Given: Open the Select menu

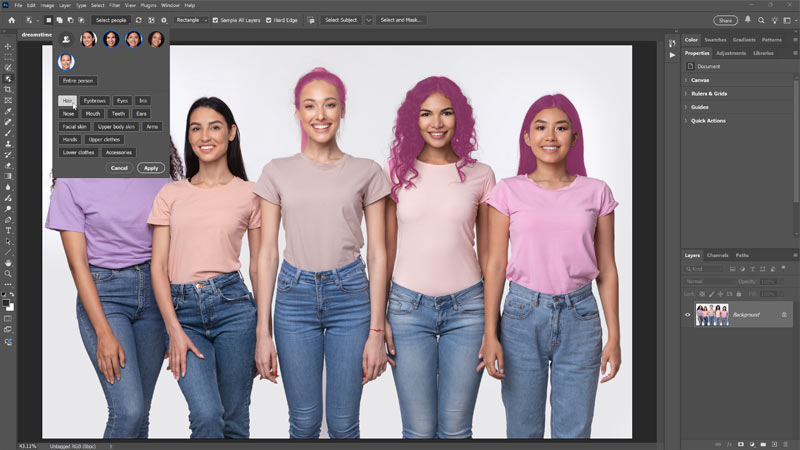Looking at the screenshot, I should pyautogui.click(x=97, y=5).
